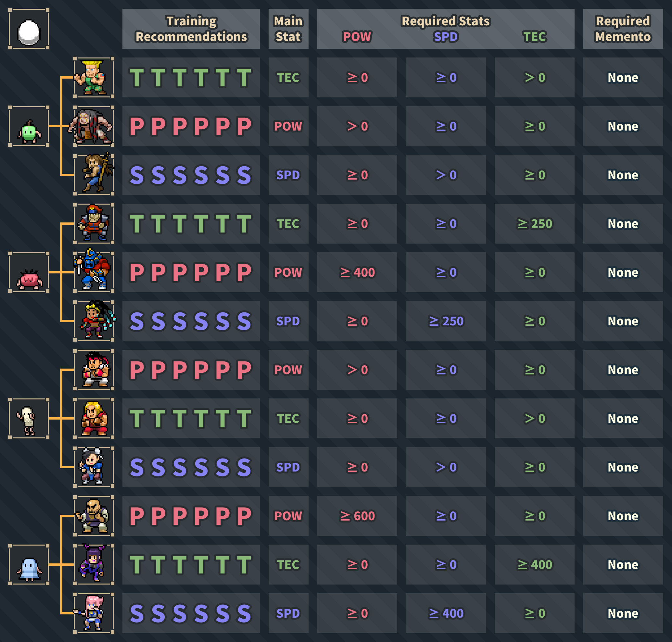672x642 pixels.
Task: Click the hair-bun fighter in blue dress portrait
Action: pyautogui.click(x=94, y=467)
